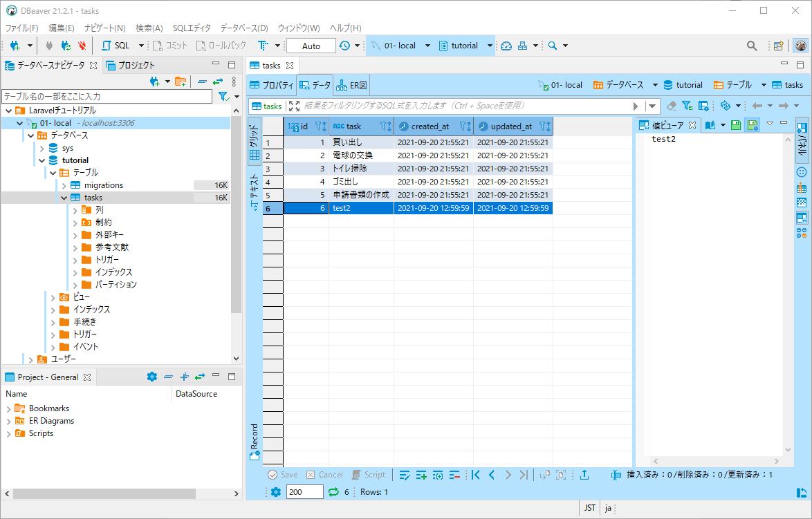Switch to the プロパティ tab
This screenshot has width=812, height=519.
272,86
